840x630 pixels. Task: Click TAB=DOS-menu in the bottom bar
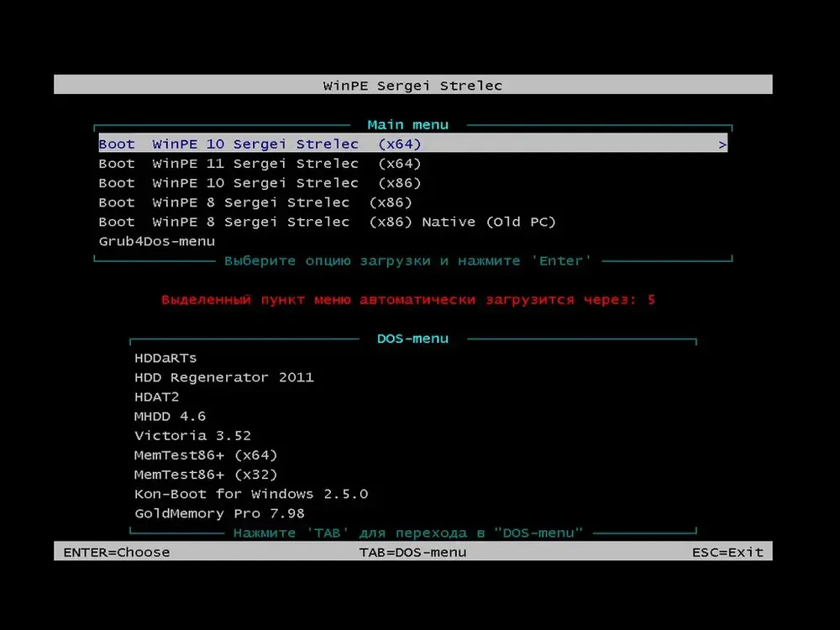pos(412,553)
